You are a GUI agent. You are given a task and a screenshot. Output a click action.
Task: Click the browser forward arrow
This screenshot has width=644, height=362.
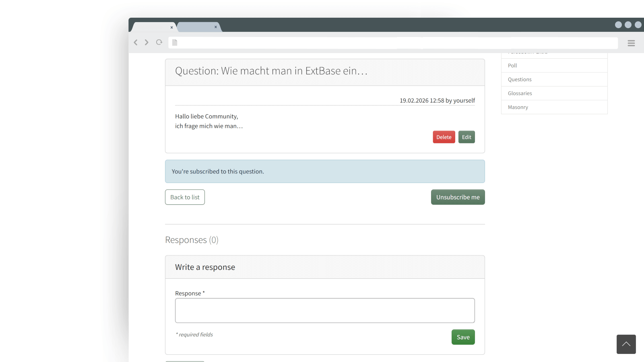click(x=147, y=43)
